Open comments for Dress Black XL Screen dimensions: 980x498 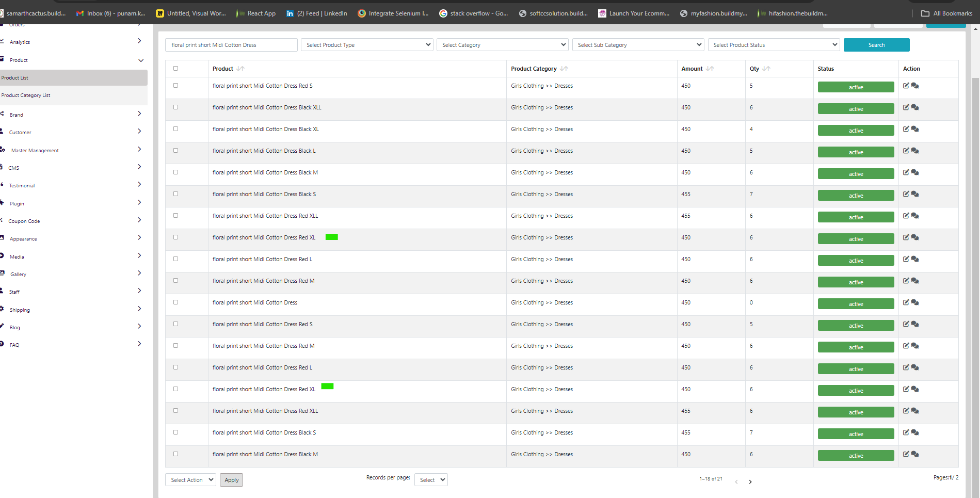[915, 129]
